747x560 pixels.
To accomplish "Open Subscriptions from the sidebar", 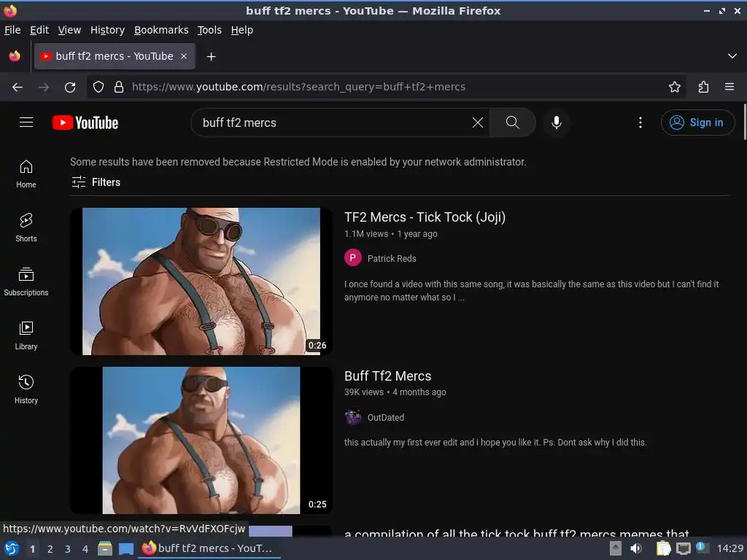I will [26, 282].
